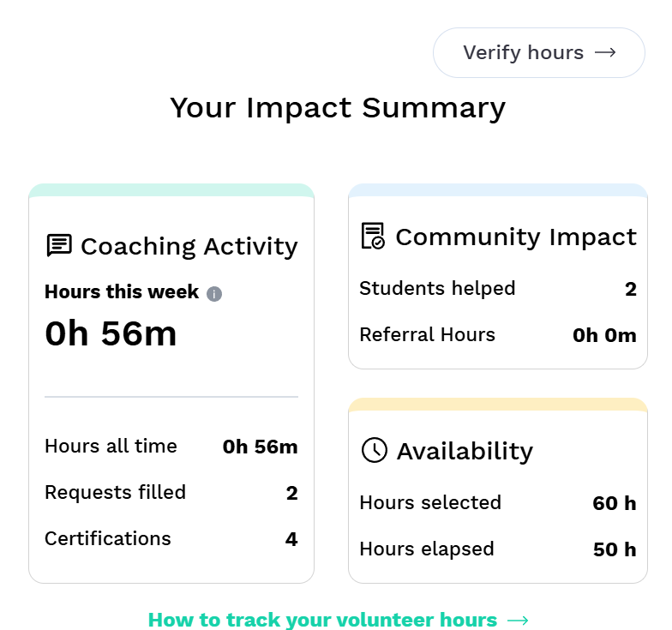The image size is (672, 630).
Task: Open How to track your volunteer hours
Action: click(x=322, y=620)
